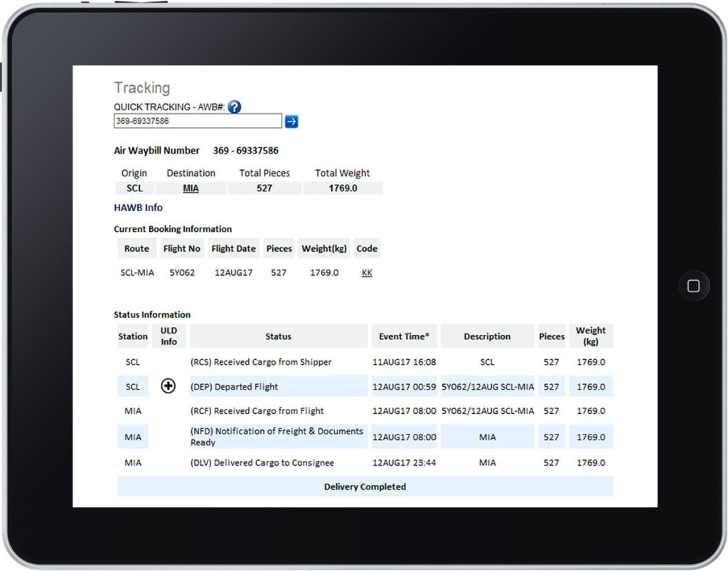This screenshot has width=728, height=571.
Task: Click the Event Time column header
Action: tap(404, 336)
